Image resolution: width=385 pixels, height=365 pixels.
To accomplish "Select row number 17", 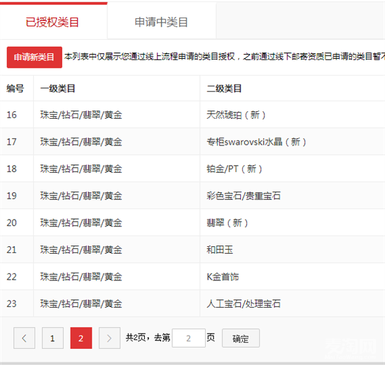I will 12,142.
